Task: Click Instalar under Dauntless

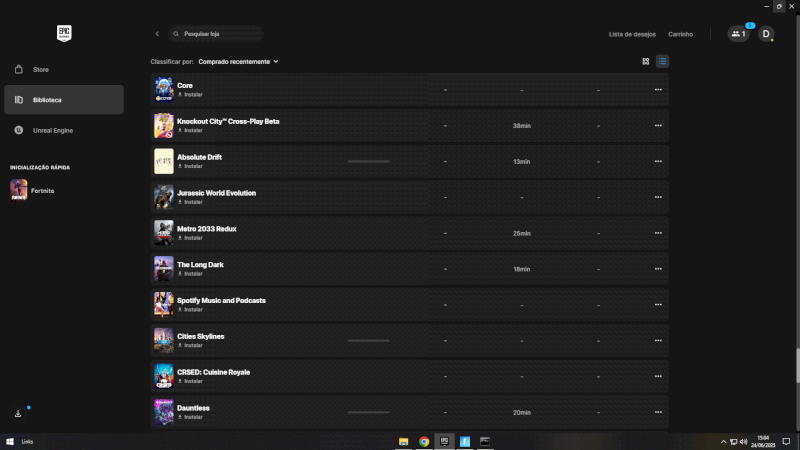Action: pos(190,417)
